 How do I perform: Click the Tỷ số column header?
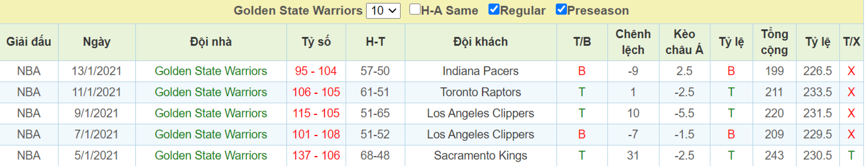coord(316,42)
